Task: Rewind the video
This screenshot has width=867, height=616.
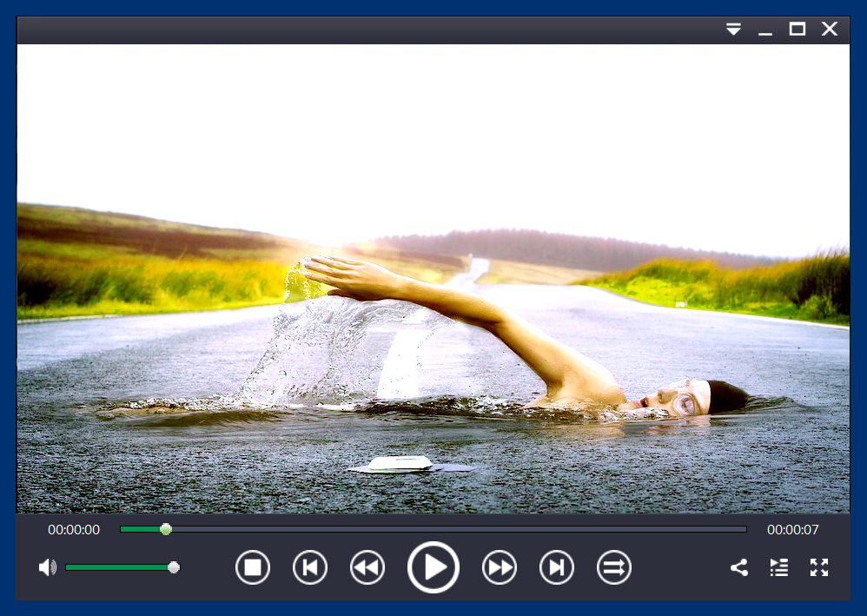Action: click(367, 568)
